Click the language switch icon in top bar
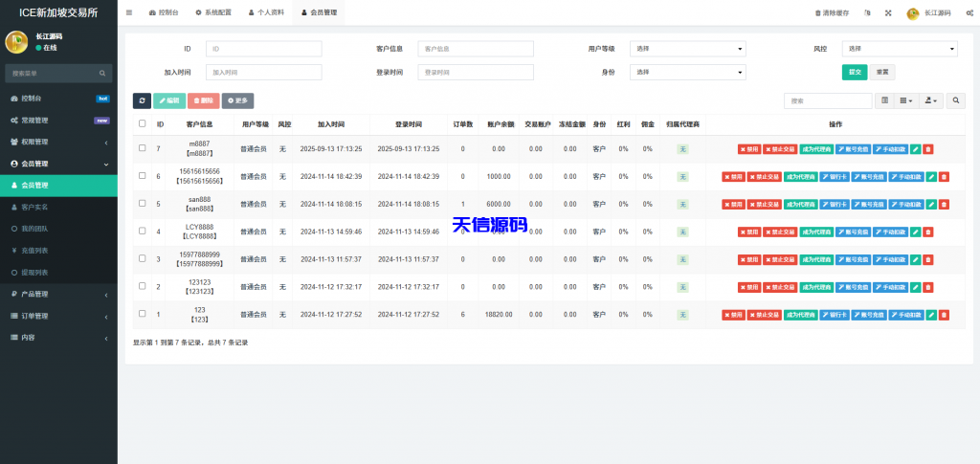980x464 pixels. point(867,13)
